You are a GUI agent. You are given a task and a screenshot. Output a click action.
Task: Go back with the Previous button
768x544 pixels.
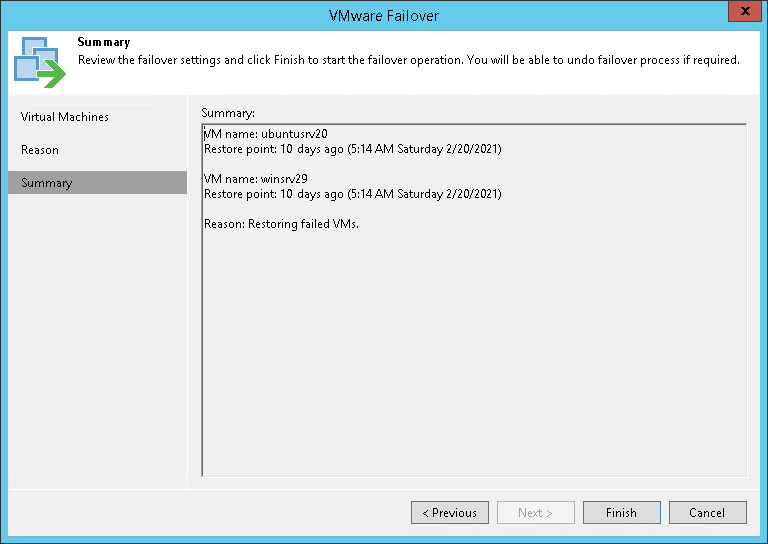pyautogui.click(x=450, y=512)
